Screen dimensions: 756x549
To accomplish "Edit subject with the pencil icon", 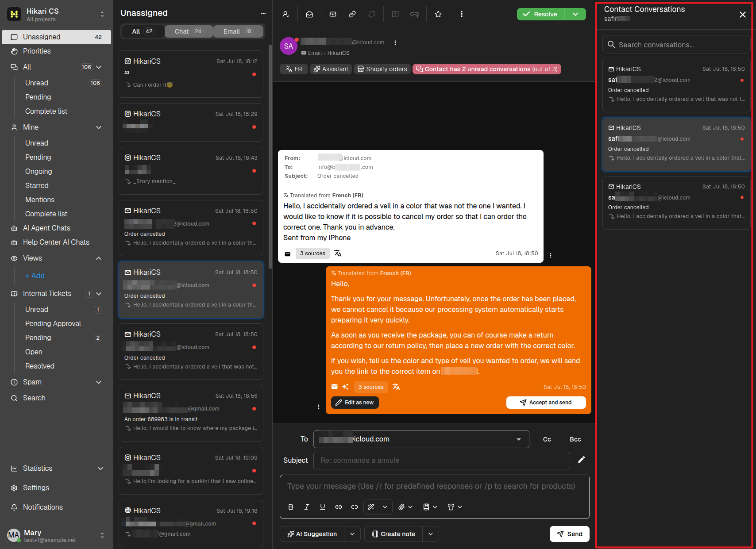I will pyautogui.click(x=582, y=460).
